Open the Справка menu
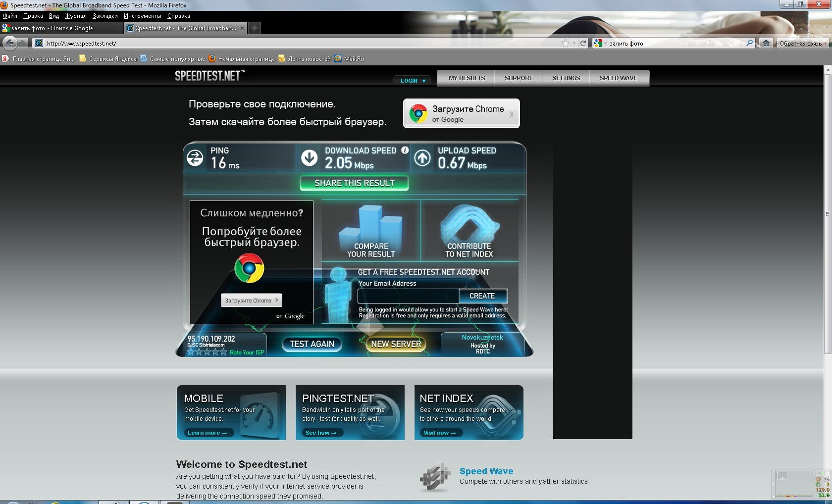 click(x=179, y=16)
